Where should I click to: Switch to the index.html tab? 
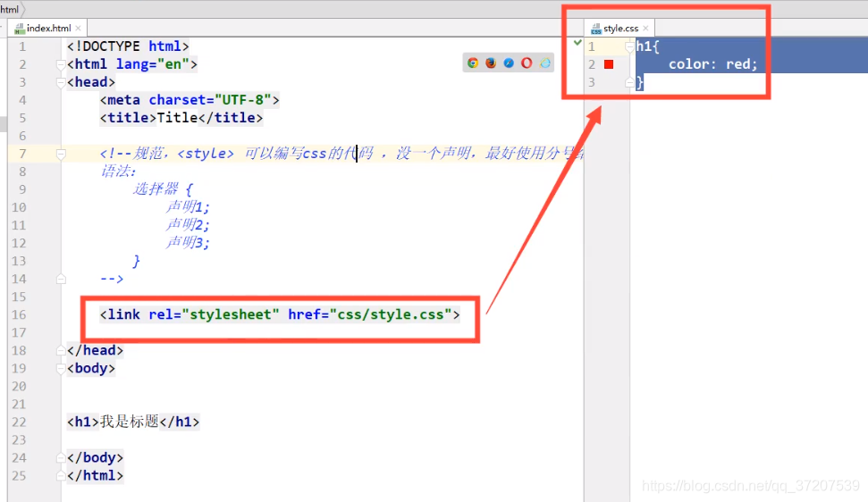point(48,29)
